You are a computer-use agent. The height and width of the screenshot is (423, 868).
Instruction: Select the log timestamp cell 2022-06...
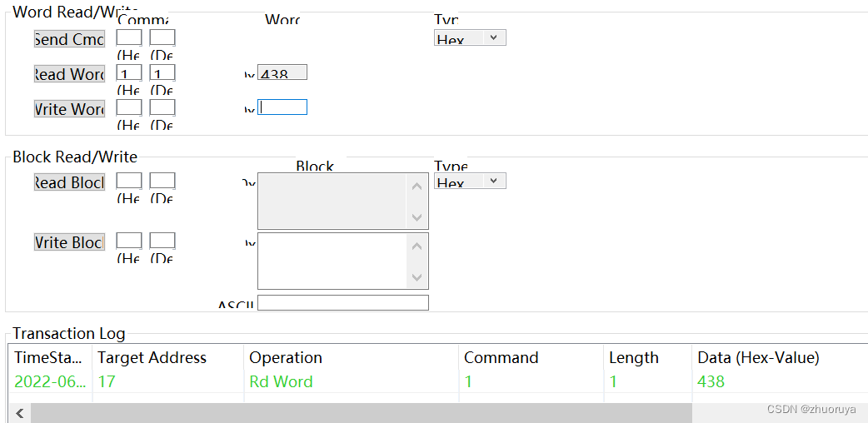(x=51, y=381)
